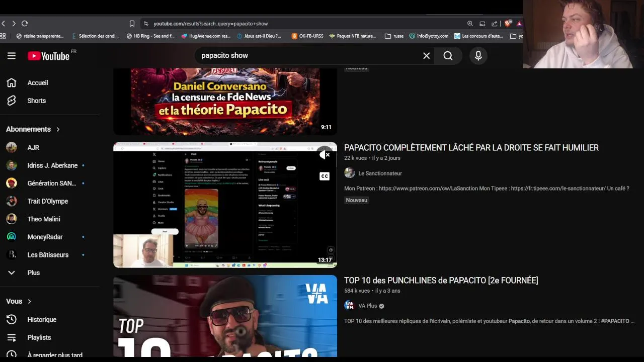Image resolution: width=644 pixels, height=362 pixels.
Task: Open Le Sanctionnateur channel name
Action: (380, 173)
